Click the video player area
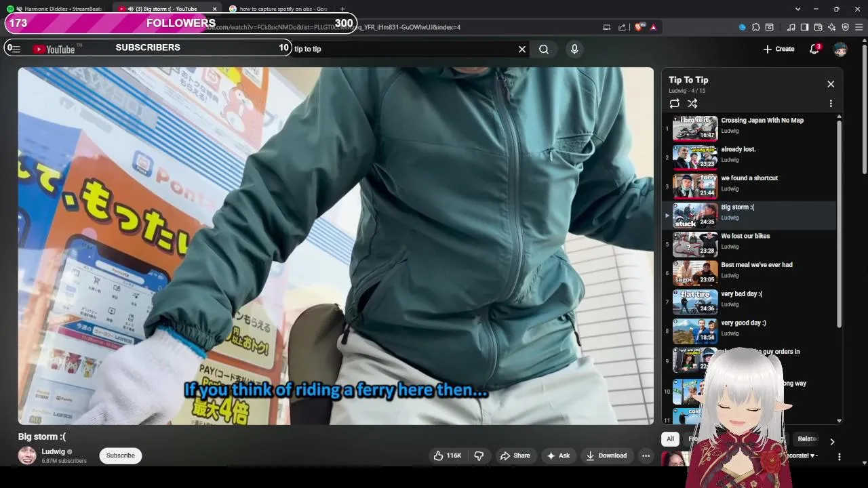Viewport: 868px width, 488px height. tap(336, 245)
